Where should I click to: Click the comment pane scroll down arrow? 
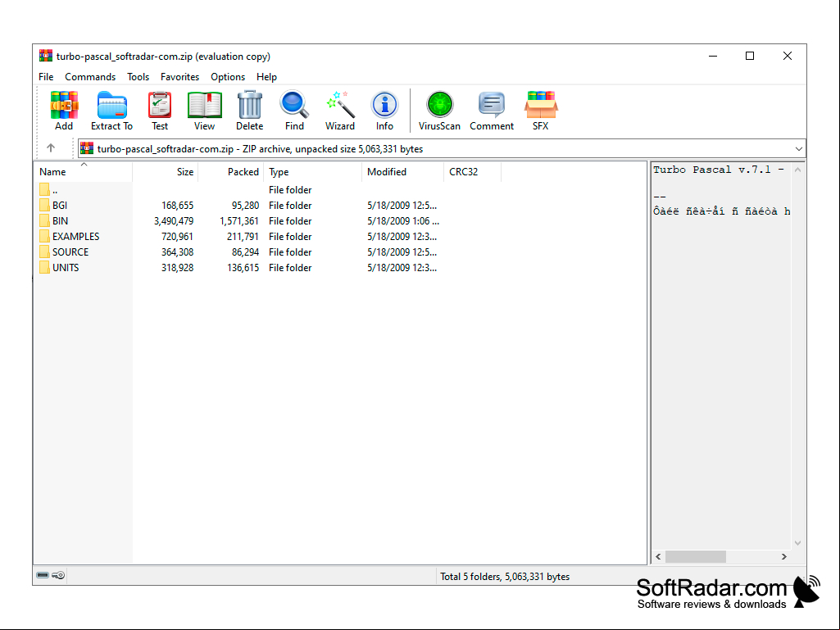click(x=797, y=543)
